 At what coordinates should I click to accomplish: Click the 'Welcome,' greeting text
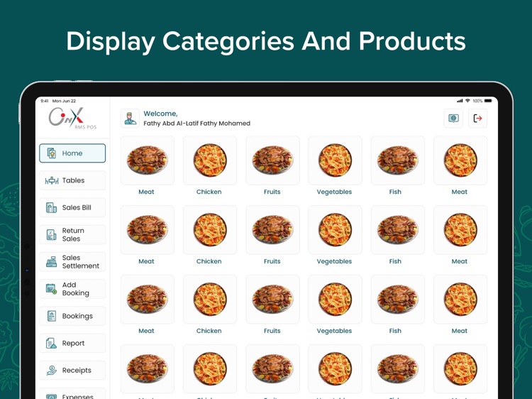pos(160,114)
